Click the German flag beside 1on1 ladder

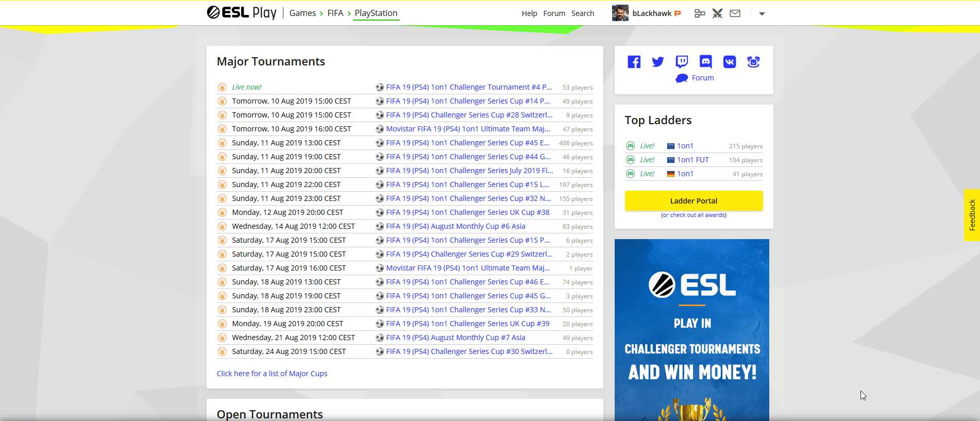click(671, 174)
